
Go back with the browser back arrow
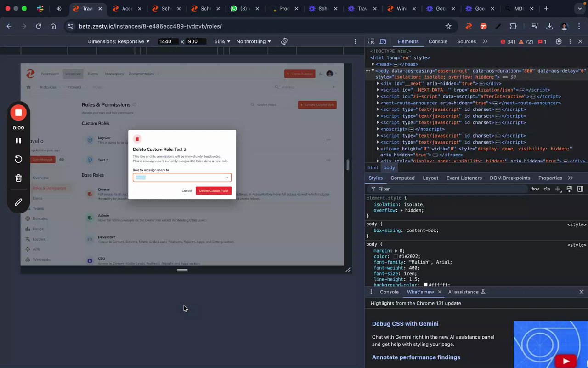click(x=9, y=26)
